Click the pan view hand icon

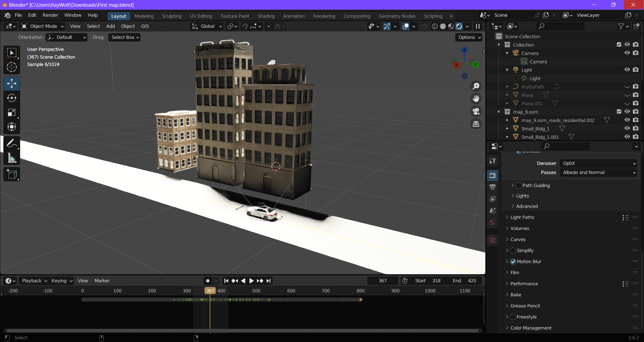tap(476, 99)
